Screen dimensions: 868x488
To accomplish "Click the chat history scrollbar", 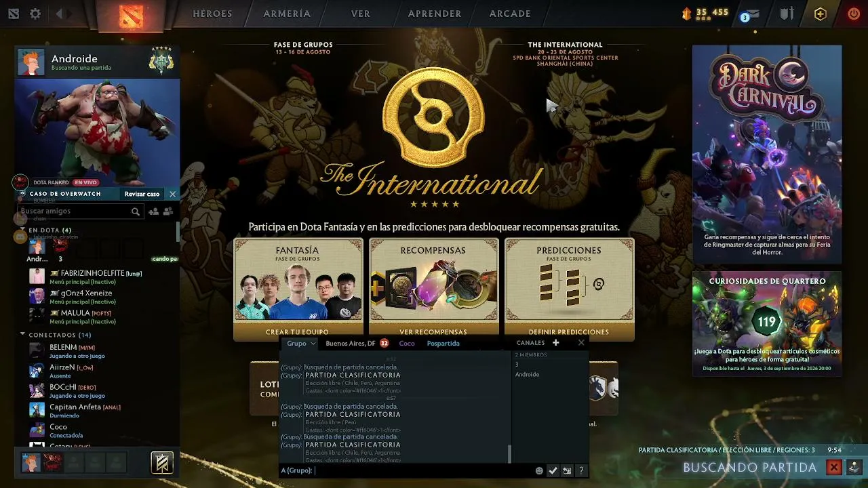I will (x=509, y=453).
